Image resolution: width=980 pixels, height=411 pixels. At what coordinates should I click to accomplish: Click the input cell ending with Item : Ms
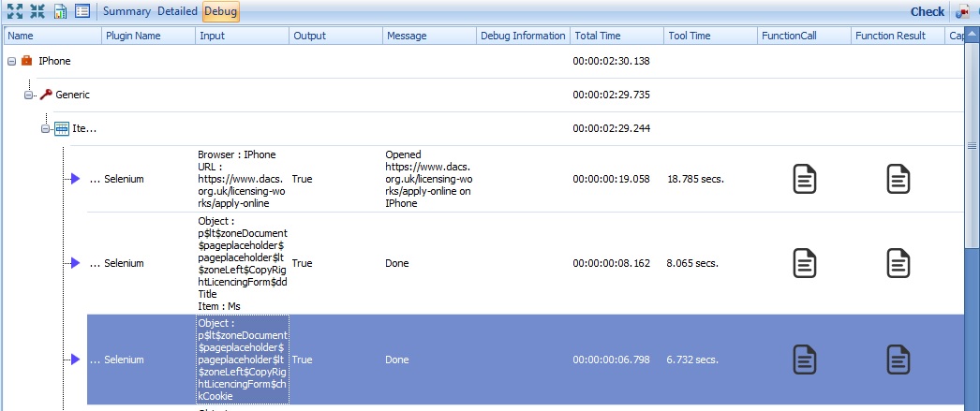click(x=243, y=263)
